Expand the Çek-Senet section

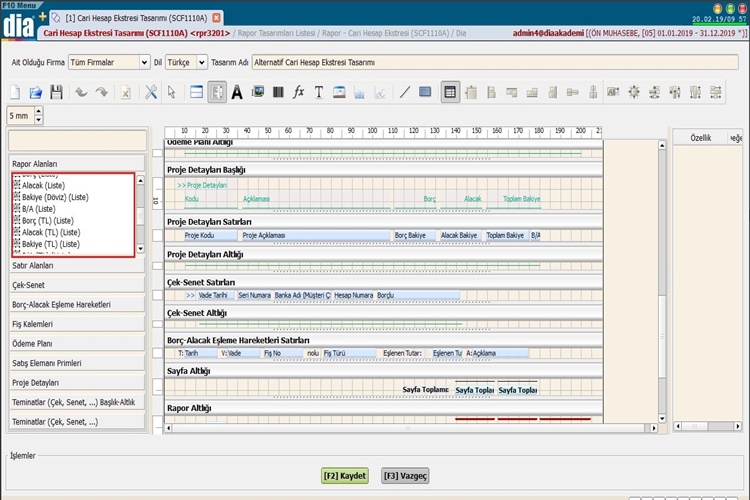[77, 285]
